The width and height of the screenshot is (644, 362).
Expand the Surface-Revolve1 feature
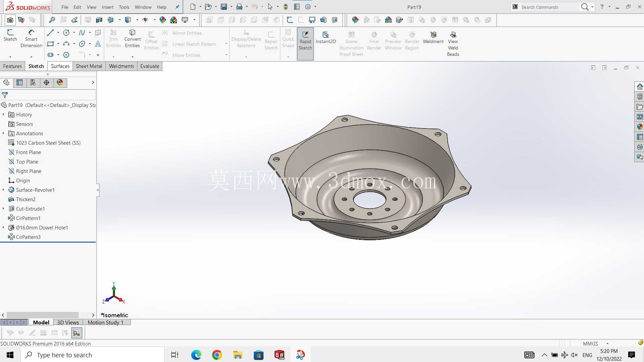tap(3, 190)
